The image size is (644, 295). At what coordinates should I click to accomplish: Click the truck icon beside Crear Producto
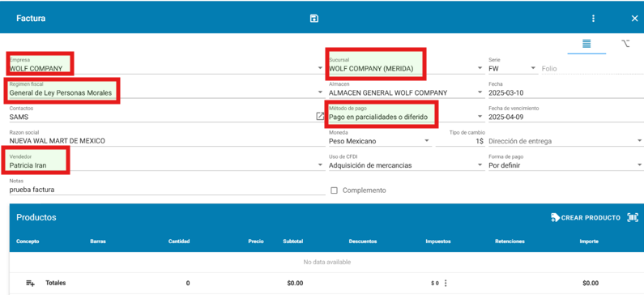point(555,218)
